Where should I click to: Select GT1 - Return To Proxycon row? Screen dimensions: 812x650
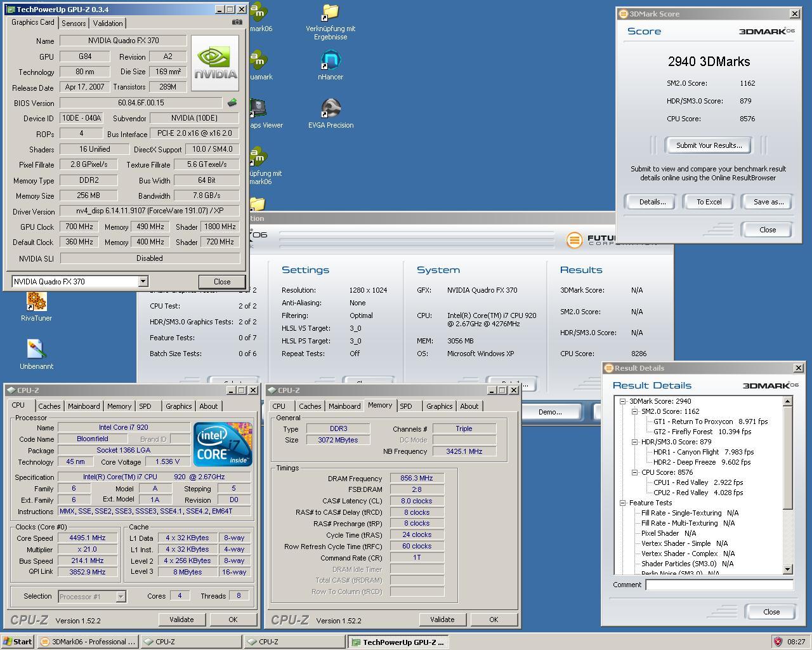click(710, 421)
